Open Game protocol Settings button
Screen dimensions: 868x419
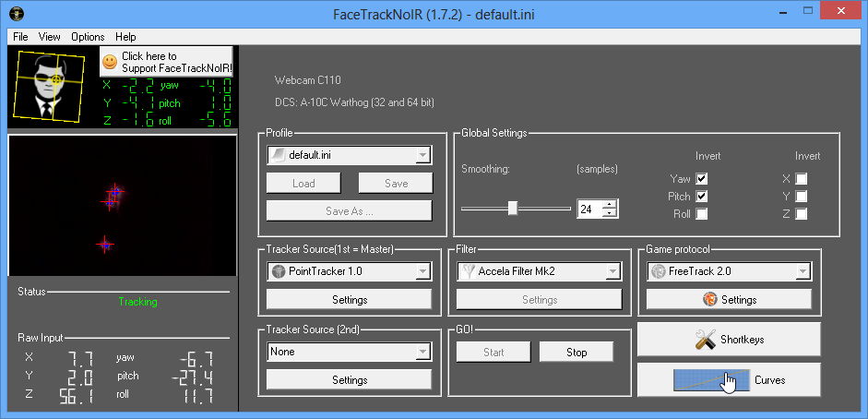729,300
